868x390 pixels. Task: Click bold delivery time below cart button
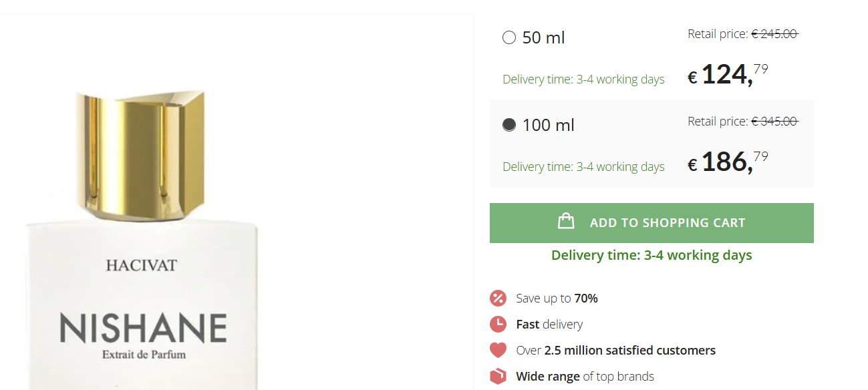point(652,255)
